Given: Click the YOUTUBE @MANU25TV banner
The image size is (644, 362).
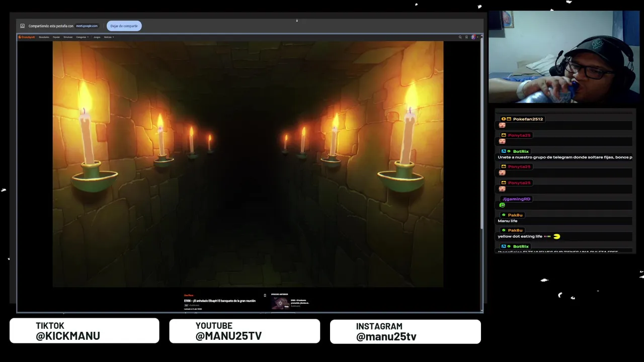Looking at the screenshot, I should click(245, 331).
